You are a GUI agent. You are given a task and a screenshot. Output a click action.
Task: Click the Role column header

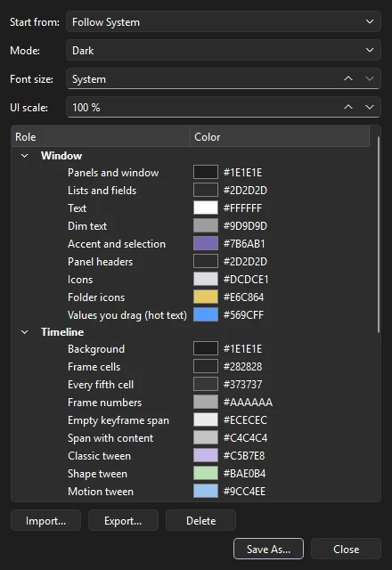[101, 136]
